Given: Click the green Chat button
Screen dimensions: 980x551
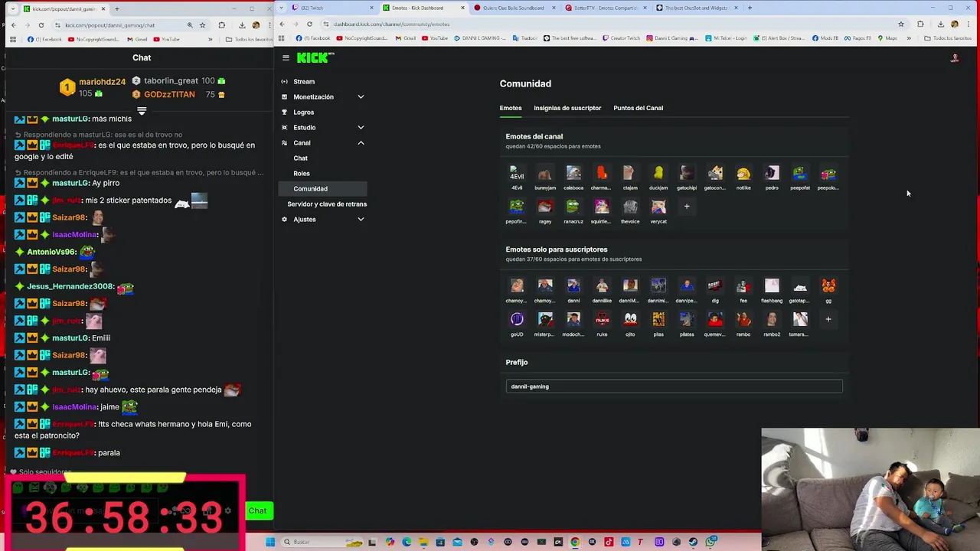Looking at the screenshot, I should [257, 510].
